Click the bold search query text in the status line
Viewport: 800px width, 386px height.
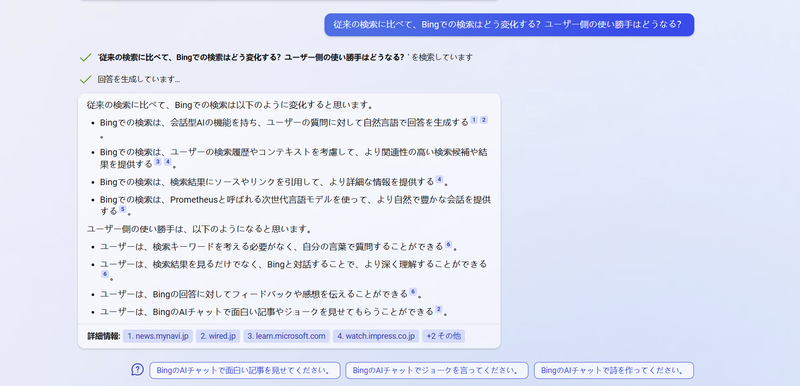(x=253, y=58)
